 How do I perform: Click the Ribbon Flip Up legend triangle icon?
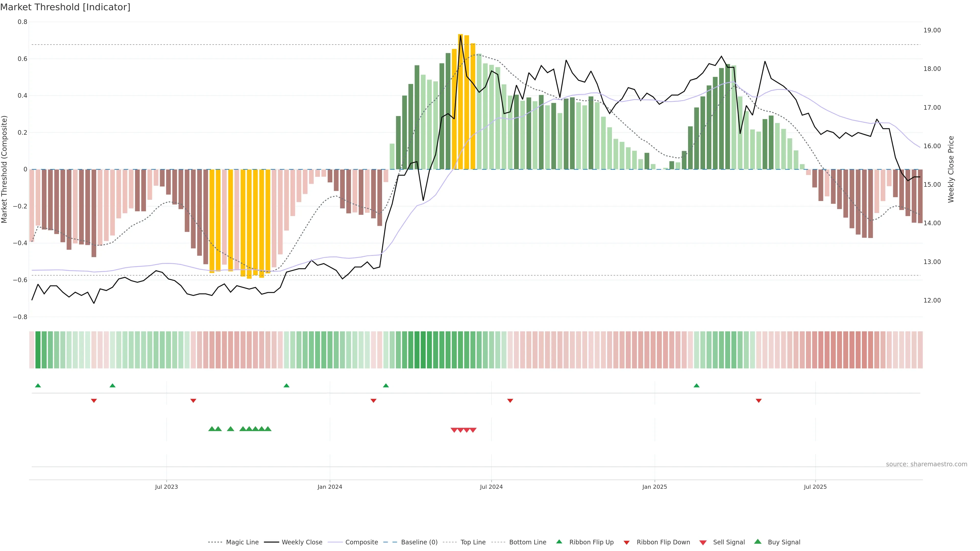[559, 542]
